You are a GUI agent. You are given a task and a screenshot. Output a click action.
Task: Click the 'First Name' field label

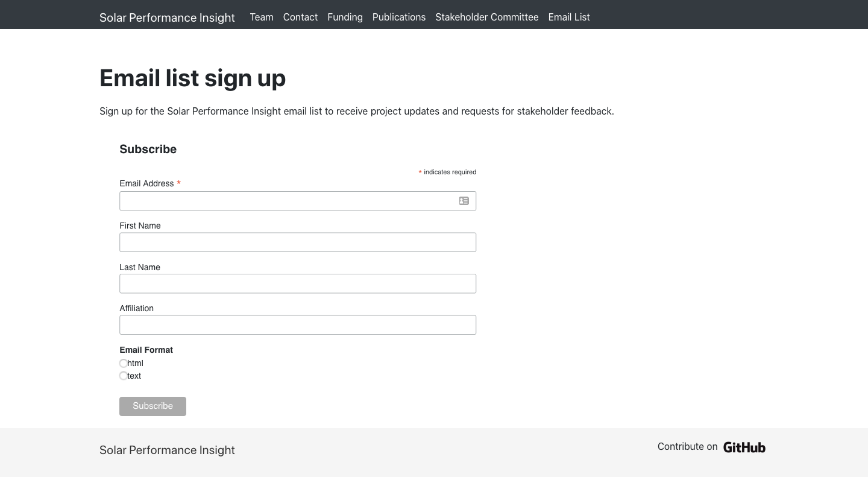coord(140,226)
